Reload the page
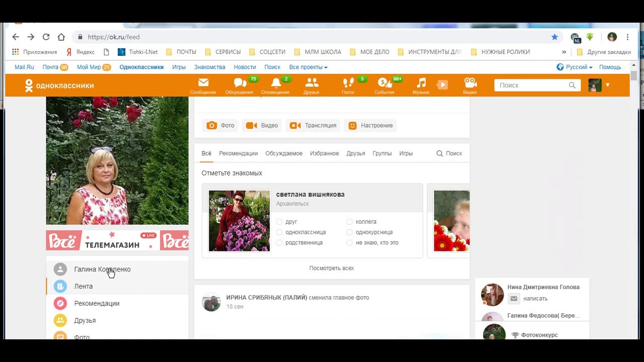The image size is (644, 362). coord(46,37)
